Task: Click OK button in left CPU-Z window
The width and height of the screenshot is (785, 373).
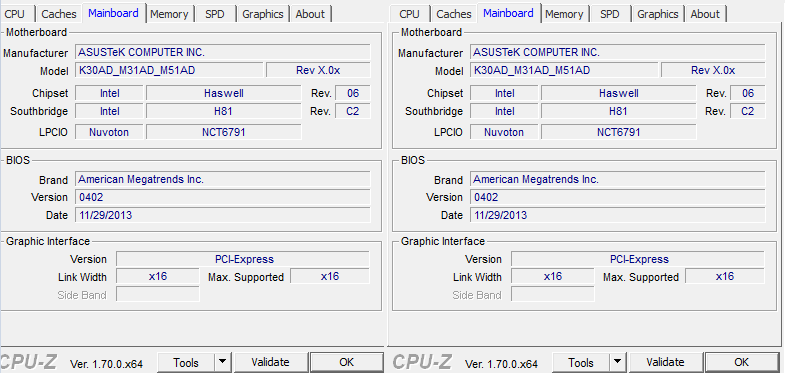Action: point(346,362)
